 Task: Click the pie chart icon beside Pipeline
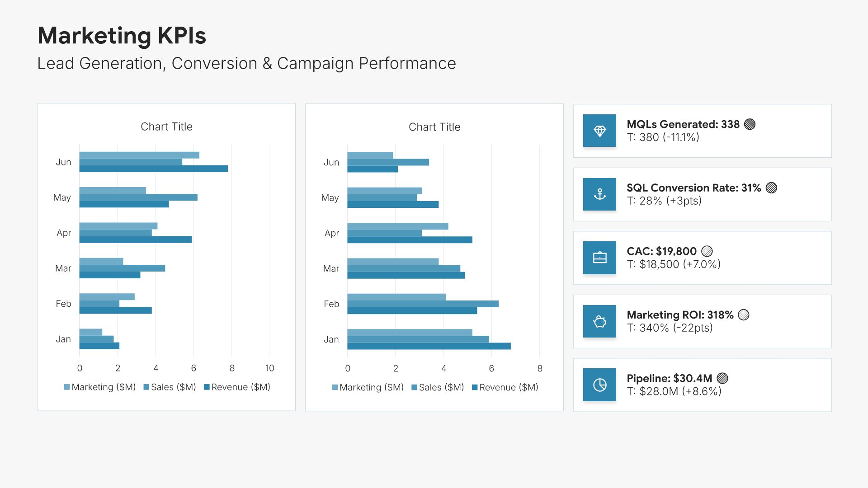tap(599, 385)
